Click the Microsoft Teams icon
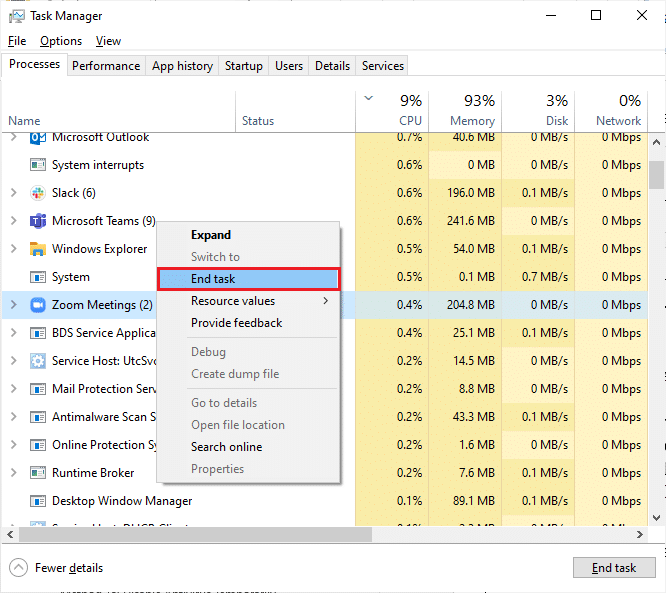 pyautogui.click(x=38, y=221)
